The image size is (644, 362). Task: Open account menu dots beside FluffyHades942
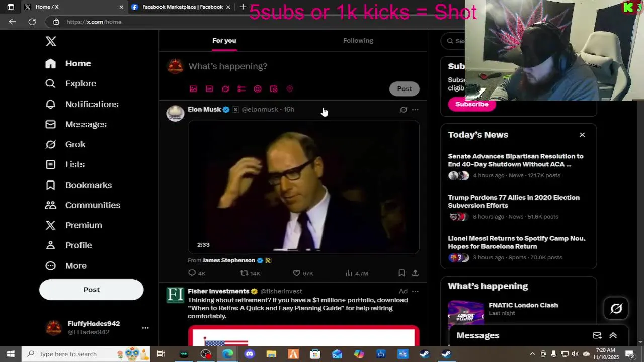145,328
